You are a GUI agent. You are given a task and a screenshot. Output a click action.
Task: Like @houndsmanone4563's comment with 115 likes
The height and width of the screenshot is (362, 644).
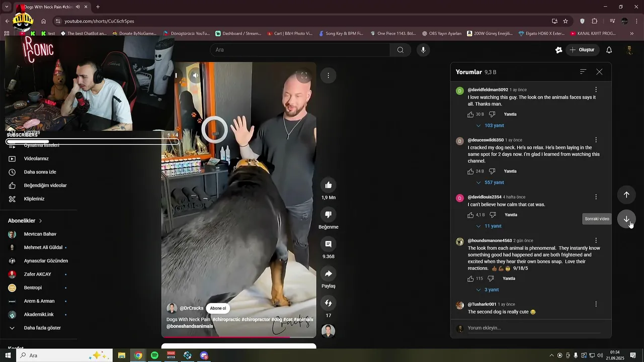tap(471, 279)
